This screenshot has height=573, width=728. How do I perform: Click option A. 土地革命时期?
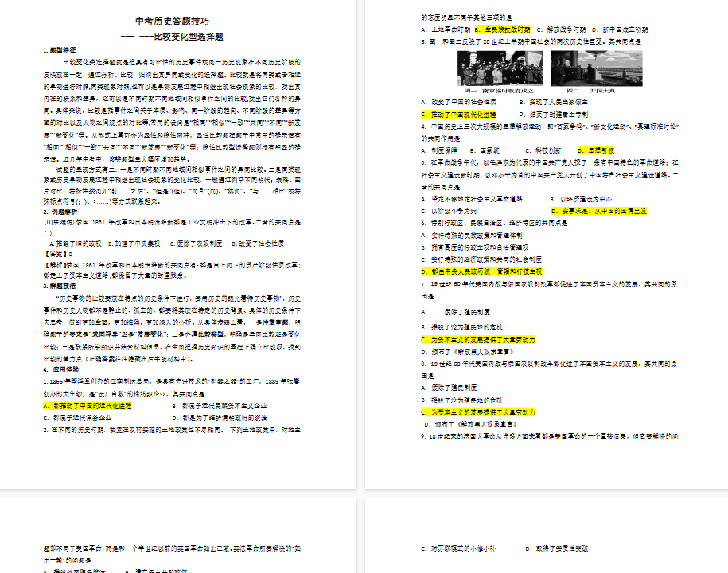coord(446,29)
